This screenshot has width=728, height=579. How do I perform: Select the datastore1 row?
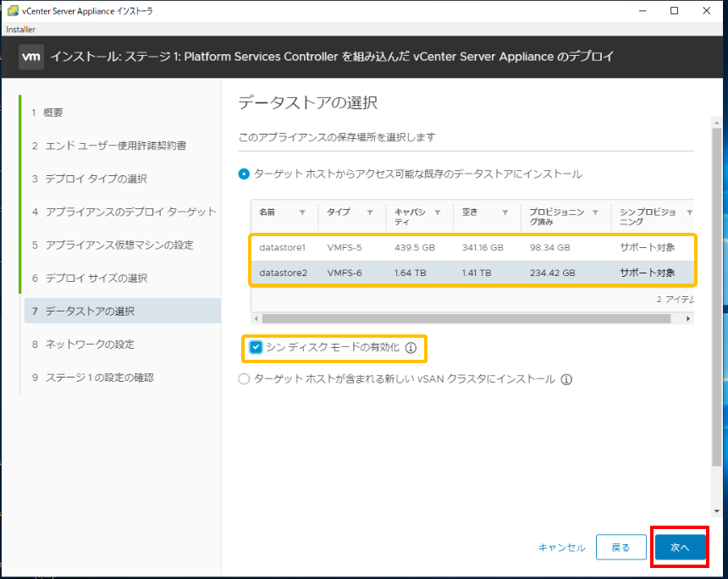click(472, 247)
